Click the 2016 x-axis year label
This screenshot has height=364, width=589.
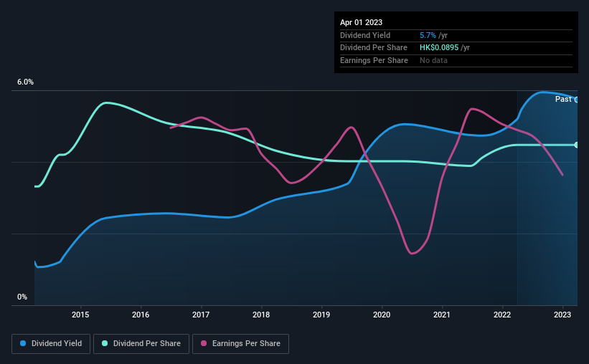(x=141, y=315)
